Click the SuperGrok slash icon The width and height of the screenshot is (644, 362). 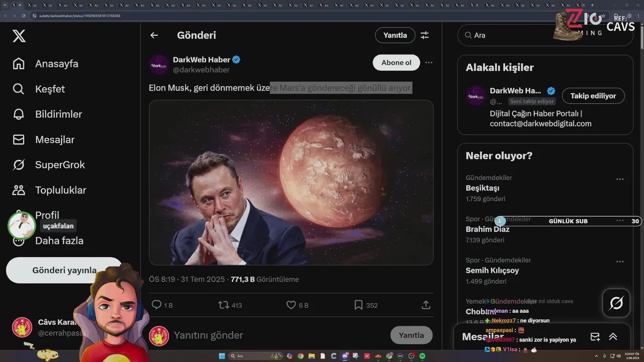click(19, 165)
